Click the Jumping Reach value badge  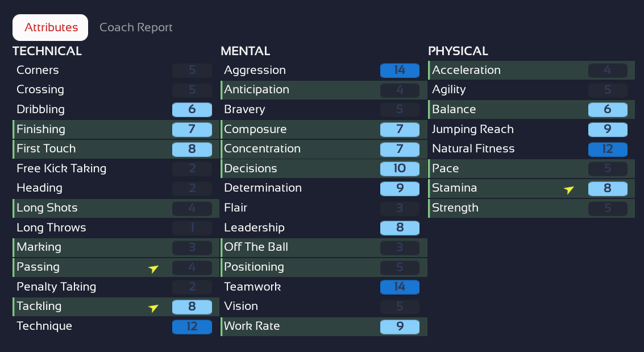point(608,129)
